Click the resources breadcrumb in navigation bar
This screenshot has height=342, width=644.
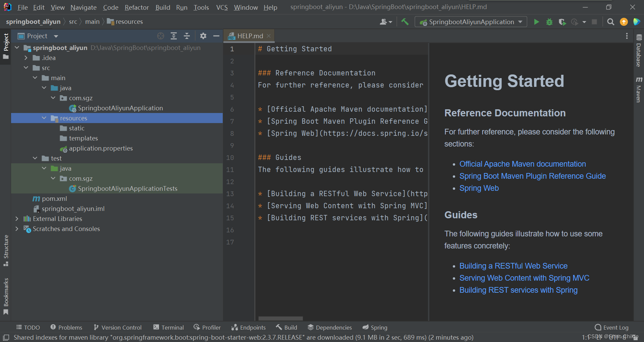(125, 22)
